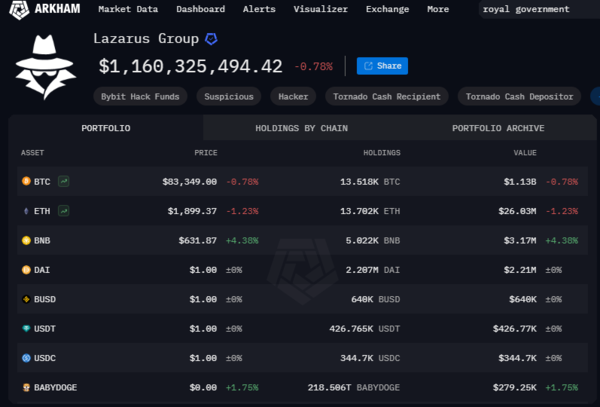The image size is (600, 407).
Task: Open the BTC chart icon
Action: tap(64, 181)
